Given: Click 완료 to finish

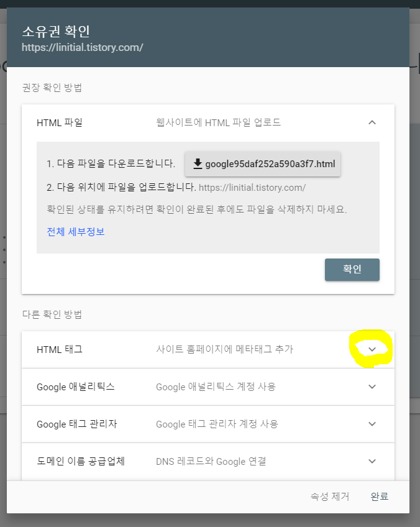Looking at the screenshot, I should pyautogui.click(x=380, y=497).
